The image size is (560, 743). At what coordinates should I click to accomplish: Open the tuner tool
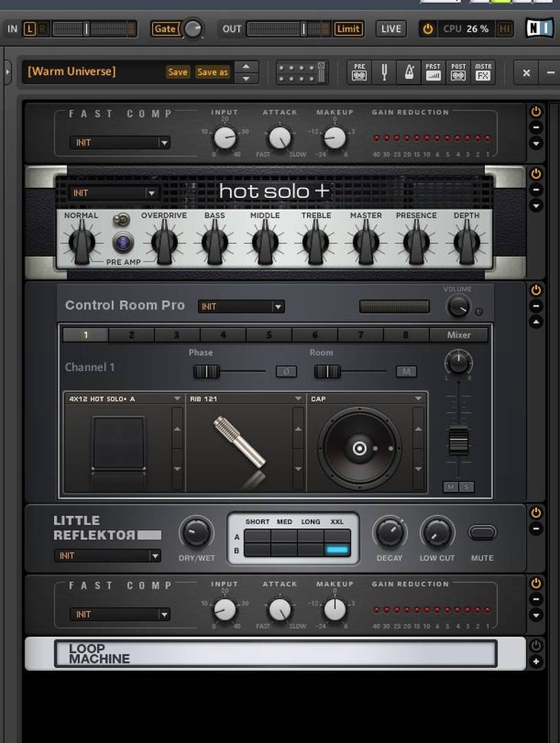385,72
